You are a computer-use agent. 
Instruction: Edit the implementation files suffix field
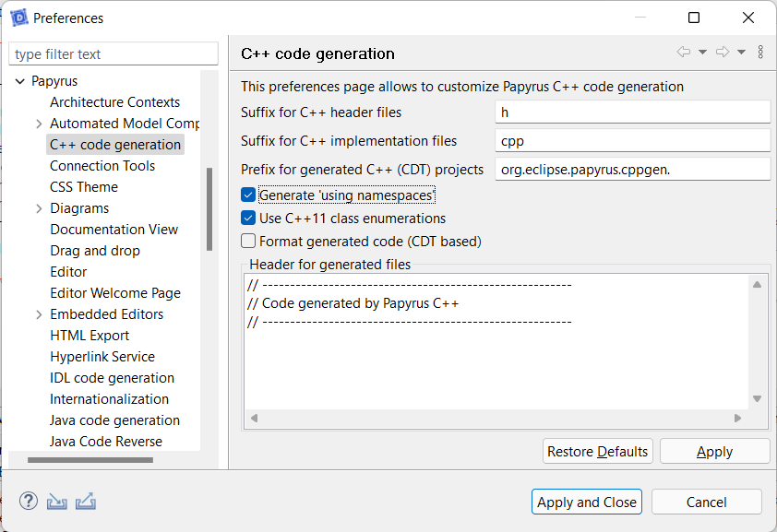[x=633, y=141]
